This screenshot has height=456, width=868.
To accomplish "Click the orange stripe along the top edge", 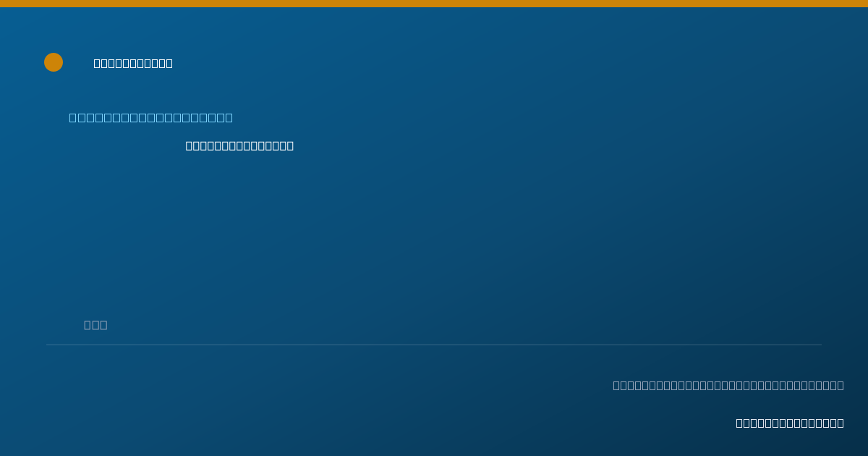I will 434,4.
